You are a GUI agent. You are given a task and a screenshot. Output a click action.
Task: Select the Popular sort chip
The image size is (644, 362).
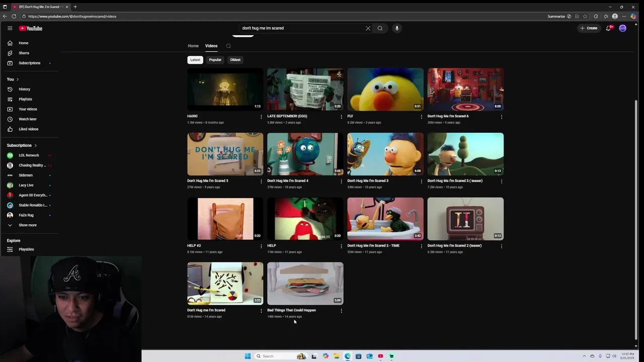click(215, 60)
